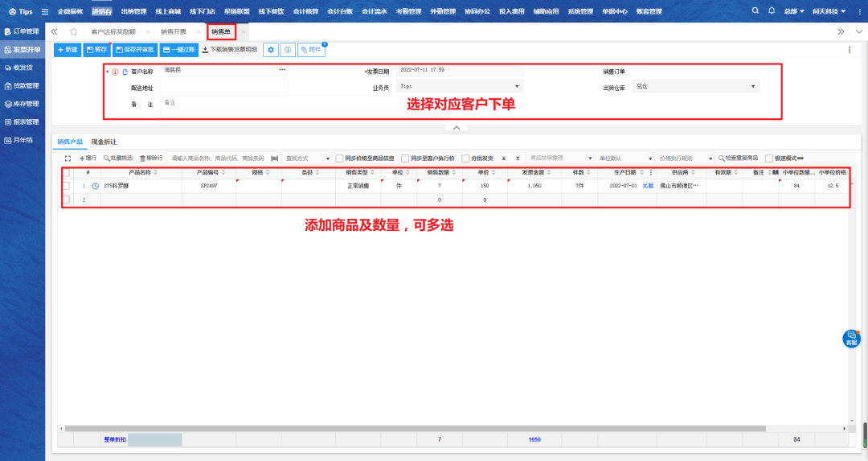The width and height of the screenshot is (868, 461).
Task: Click the fullscreen expand icon above product grid
Action: 68,158
